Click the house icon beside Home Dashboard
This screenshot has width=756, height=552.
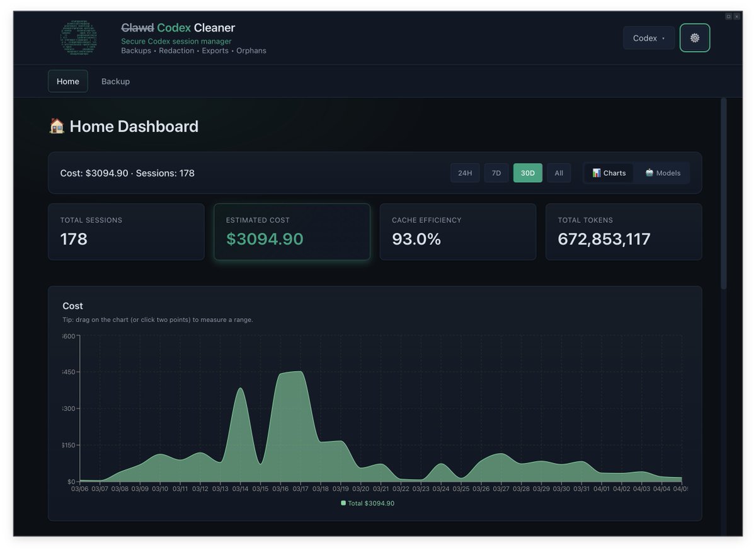coord(57,126)
